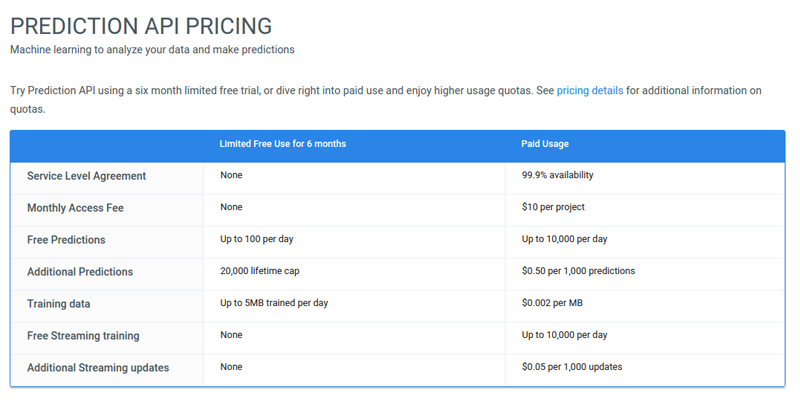Click the Monthly Access Fee row label

(x=77, y=208)
